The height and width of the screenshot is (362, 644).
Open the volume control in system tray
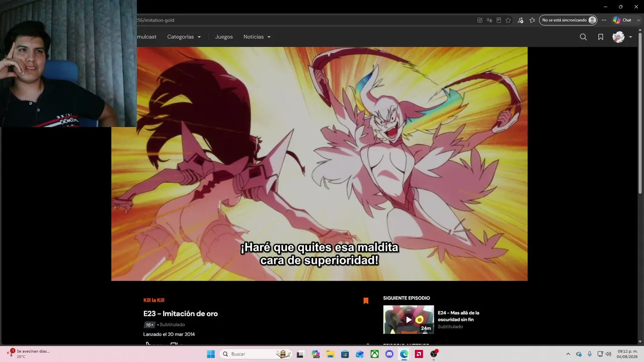608,354
